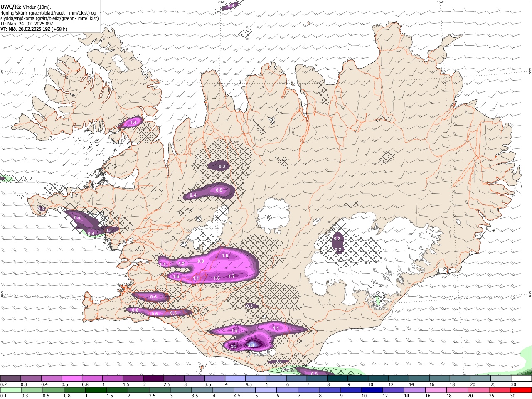The width and height of the screenshot is (532, 399).
Task: Select bright pink top-row swatch between 0.5 and 0.8
Action: coord(71,378)
